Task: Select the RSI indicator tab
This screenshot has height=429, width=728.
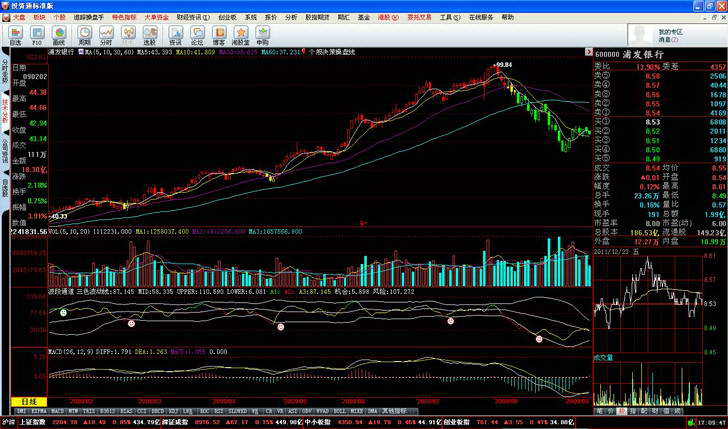Action: pyautogui.click(x=219, y=411)
